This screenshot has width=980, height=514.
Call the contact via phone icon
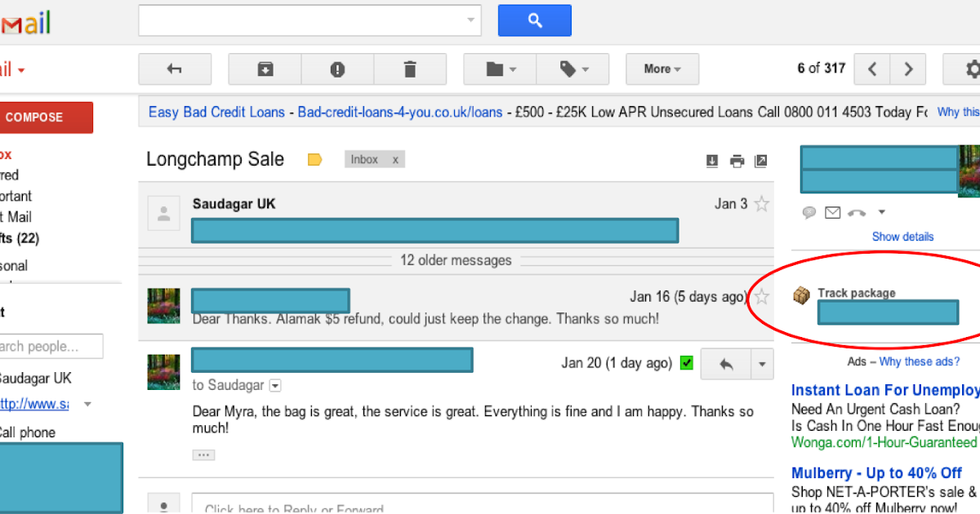pos(857,213)
